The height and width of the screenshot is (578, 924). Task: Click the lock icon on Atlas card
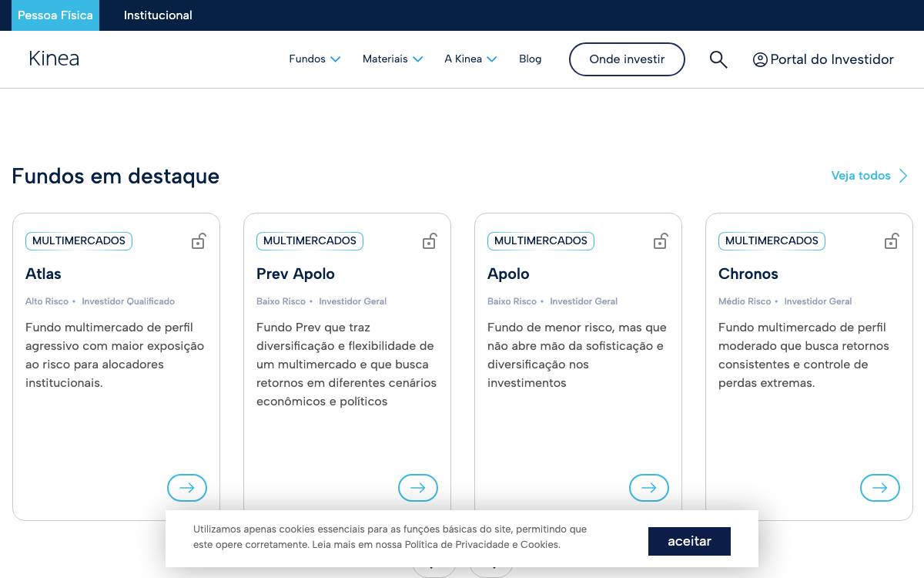pos(199,241)
